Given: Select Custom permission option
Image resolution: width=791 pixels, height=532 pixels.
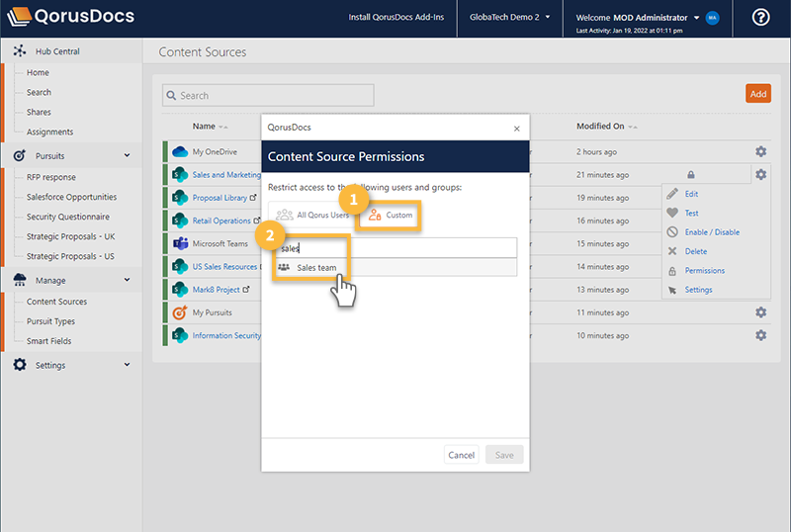Looking at the screenshot, I should pos(390,215).
